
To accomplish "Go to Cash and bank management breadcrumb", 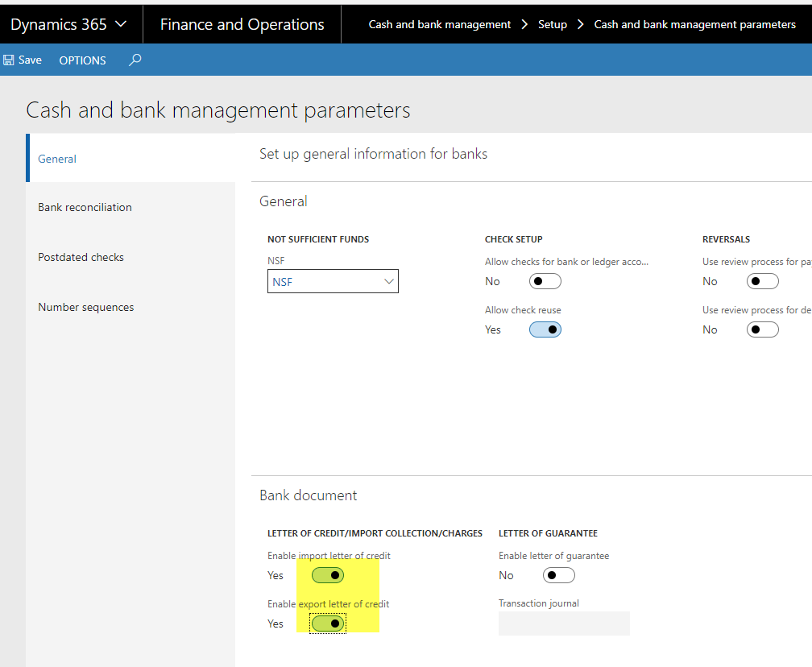I will 440,24.
